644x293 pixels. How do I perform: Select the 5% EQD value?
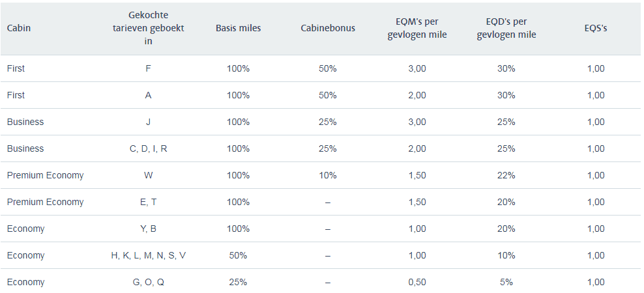click(506, 282)
